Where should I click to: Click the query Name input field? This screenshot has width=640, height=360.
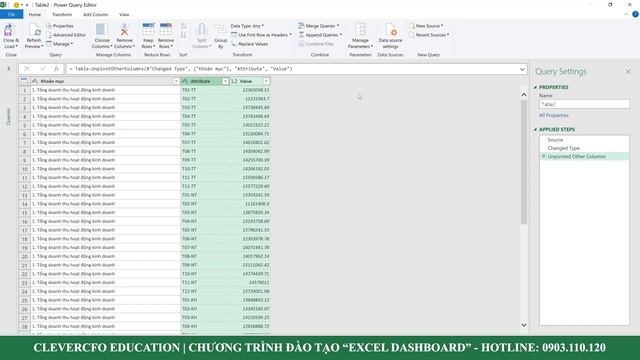click(x=584, y=104)
